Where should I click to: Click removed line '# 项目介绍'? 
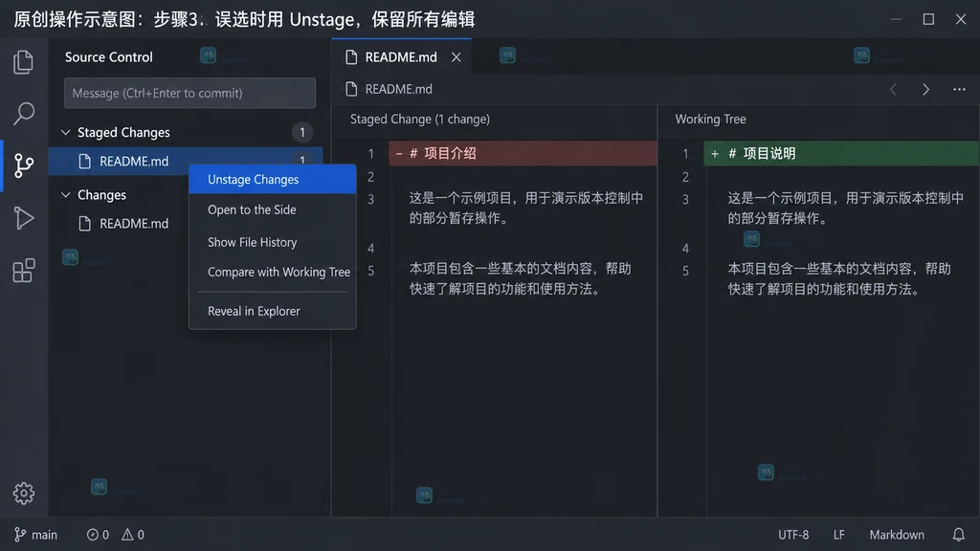click(x=523, y=154)
